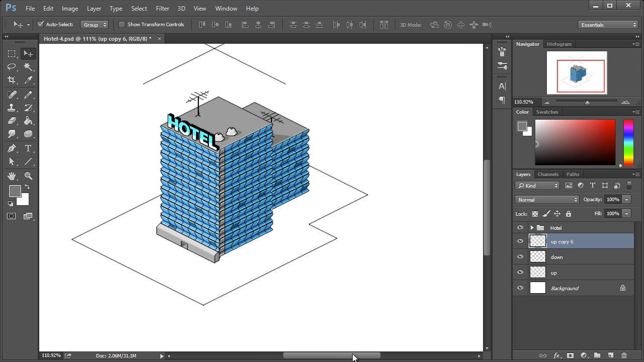
Task: Disable the Auto-Select checkbox
Action: click(41, 25)
